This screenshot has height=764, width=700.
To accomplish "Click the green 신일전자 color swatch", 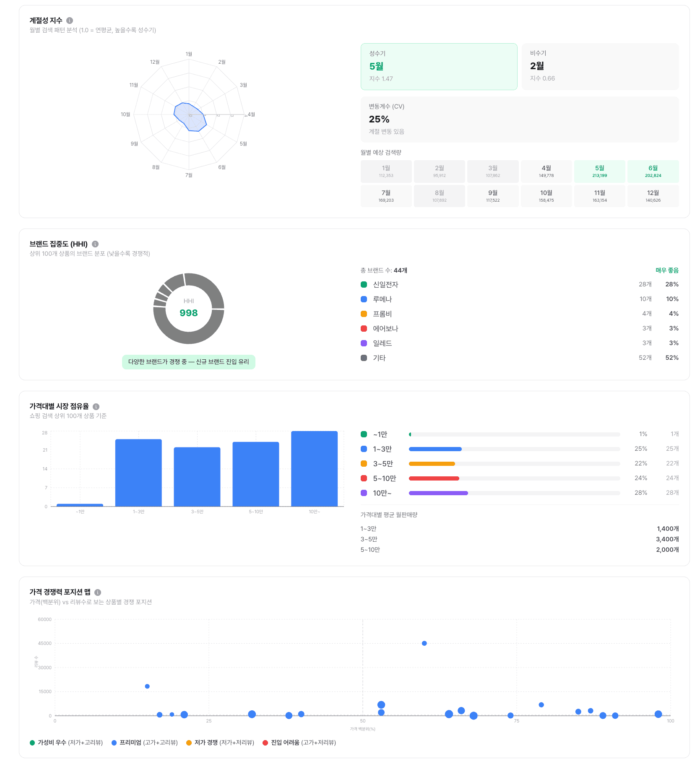I will click(364, 285).
